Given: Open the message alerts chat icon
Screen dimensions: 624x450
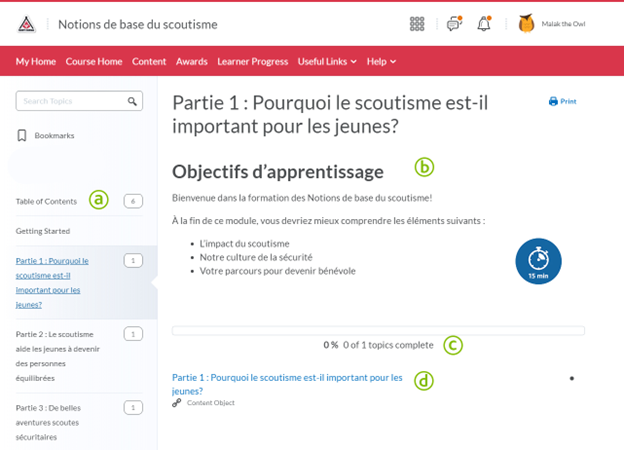Looking at the screenshot, I should coord(453,24).
